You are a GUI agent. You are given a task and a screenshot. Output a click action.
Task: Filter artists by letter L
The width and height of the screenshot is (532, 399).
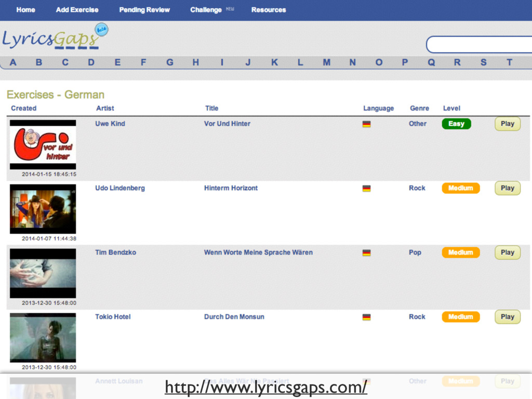tap(300, 62)
